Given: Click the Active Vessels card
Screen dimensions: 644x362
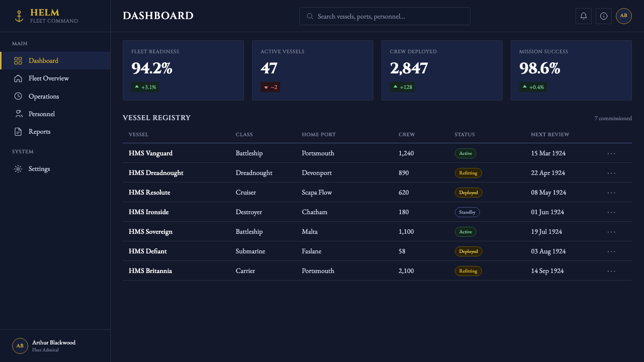Looking at the screenshot, I should [312, 70].
